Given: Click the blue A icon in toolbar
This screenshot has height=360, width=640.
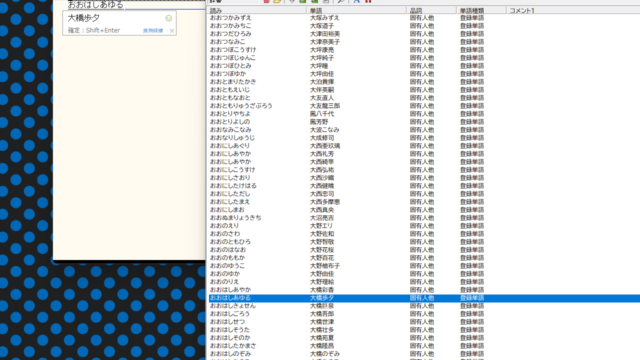Looking at the screenshot, I should 357,2.
